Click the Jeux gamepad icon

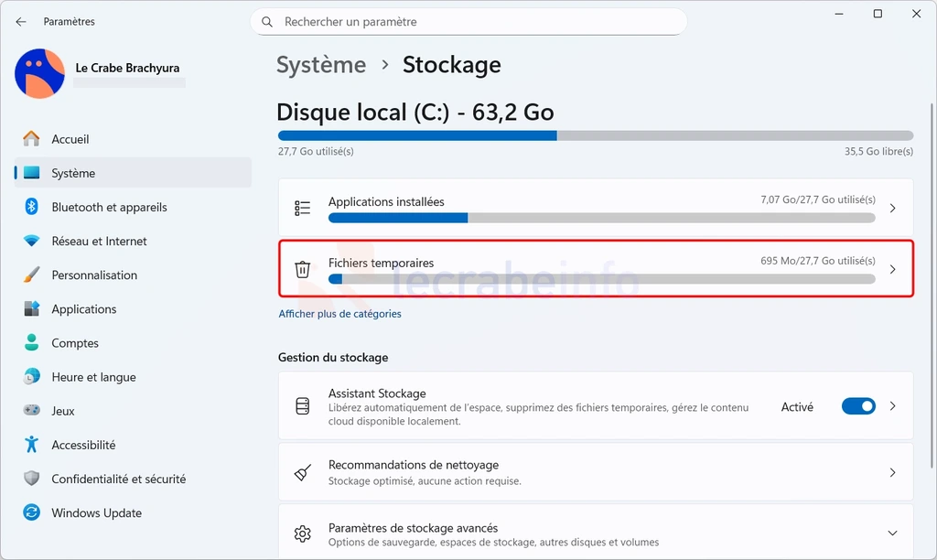click(31, 411)
